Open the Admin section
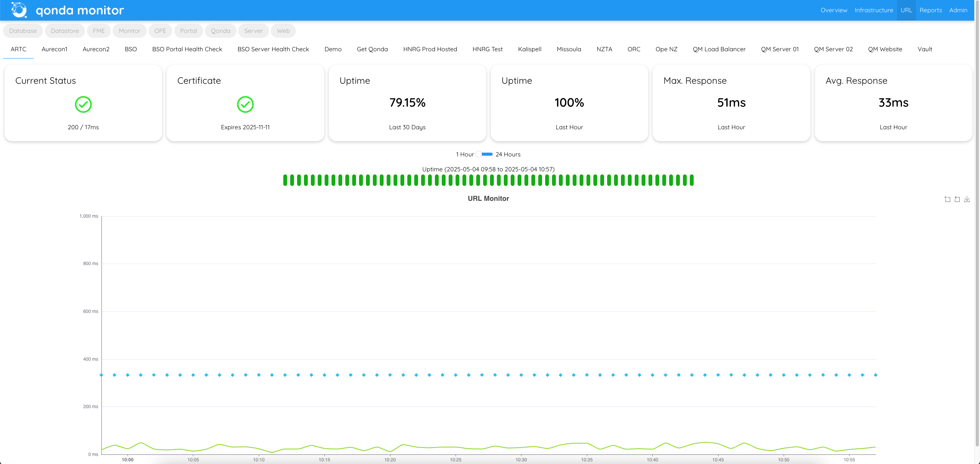The width and height of the screenshot is (980, 464). [958, 10]
